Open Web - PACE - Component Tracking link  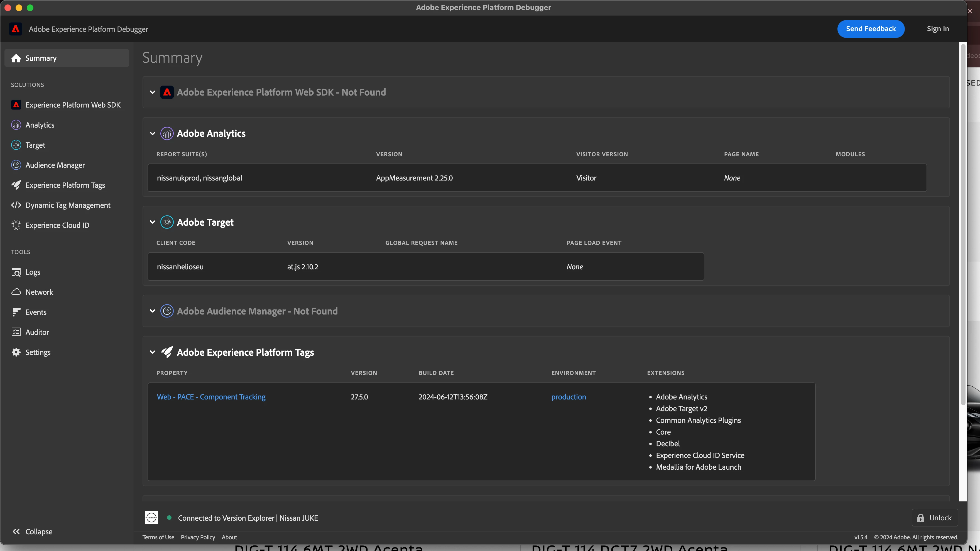coord(211,397)
